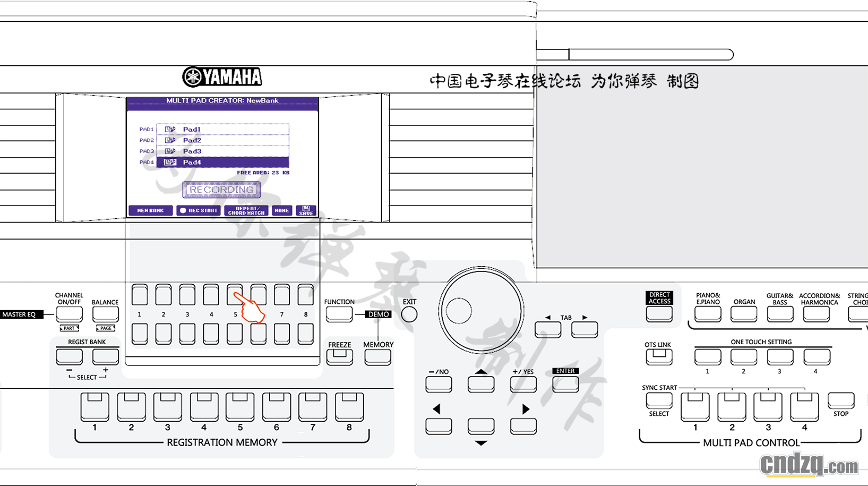This screenshot has width=868, height=486.
Task: Push lower display button below number 8
Action: (x=305, y=334)
